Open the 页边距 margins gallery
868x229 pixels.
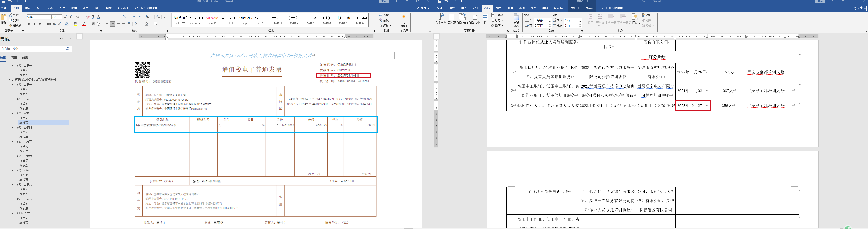(x=451, y=19)
